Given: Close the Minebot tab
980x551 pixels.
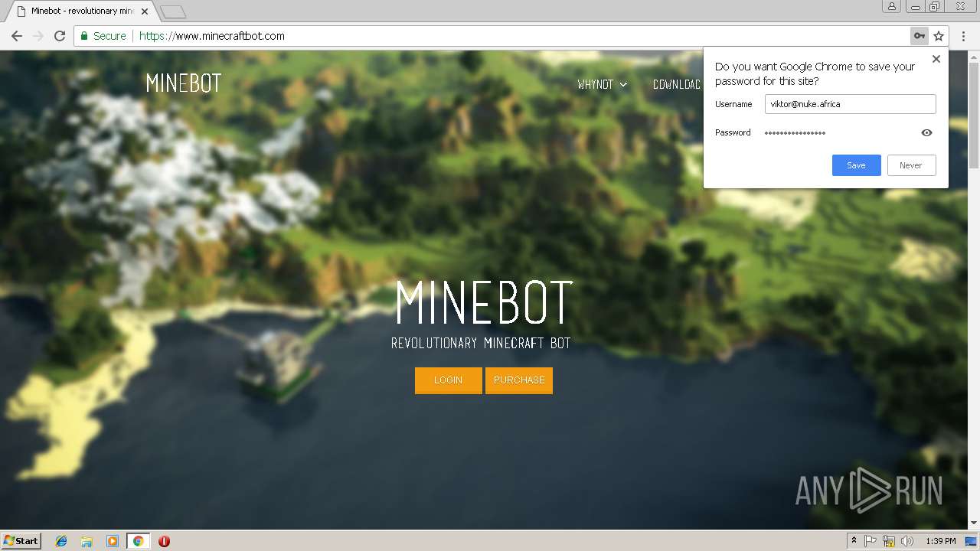Looking at the screenshot, I should [145, 11].
